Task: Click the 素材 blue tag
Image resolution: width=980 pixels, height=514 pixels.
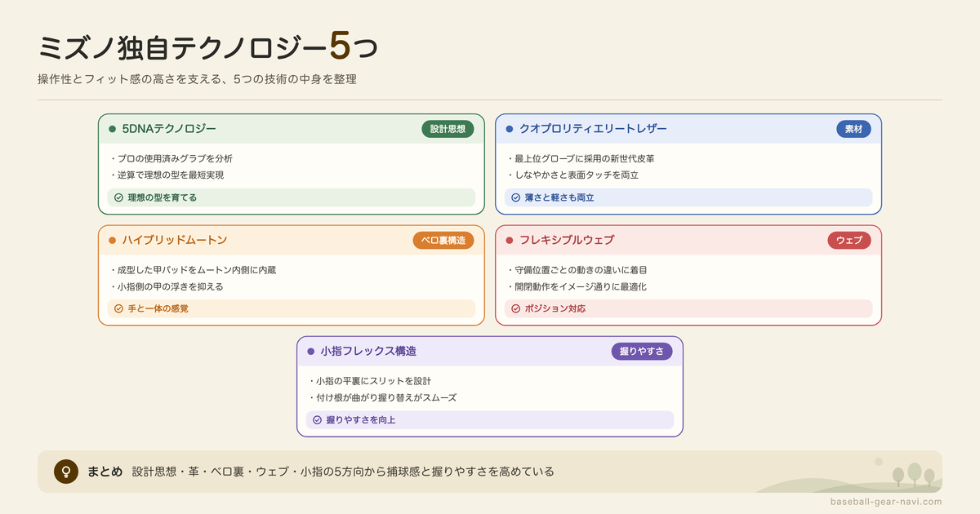Action: click(853, 129)
